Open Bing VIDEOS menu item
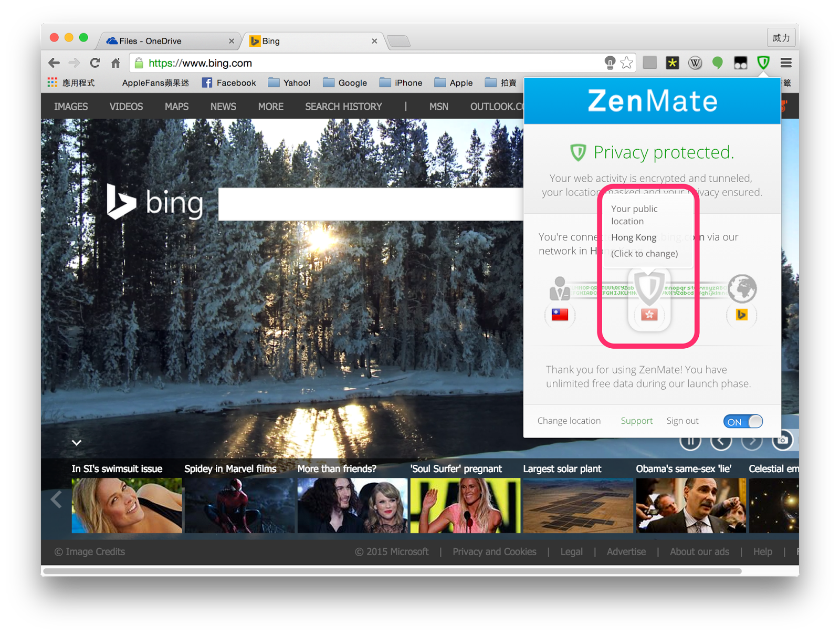 coord(126,107)
